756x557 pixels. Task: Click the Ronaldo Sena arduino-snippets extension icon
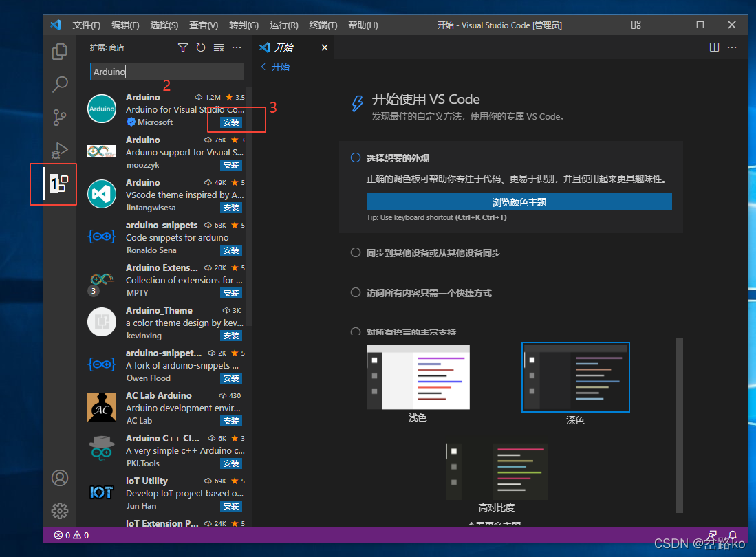(102, 236)
